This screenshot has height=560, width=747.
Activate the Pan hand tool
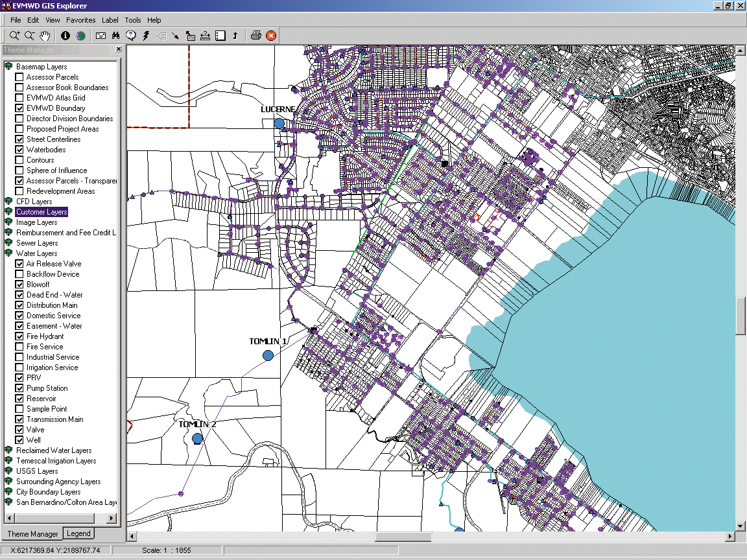coord(45,36)
